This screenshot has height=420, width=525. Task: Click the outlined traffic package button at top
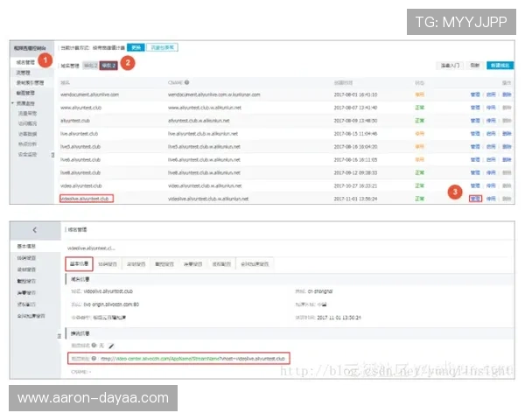tap(163, 47)
